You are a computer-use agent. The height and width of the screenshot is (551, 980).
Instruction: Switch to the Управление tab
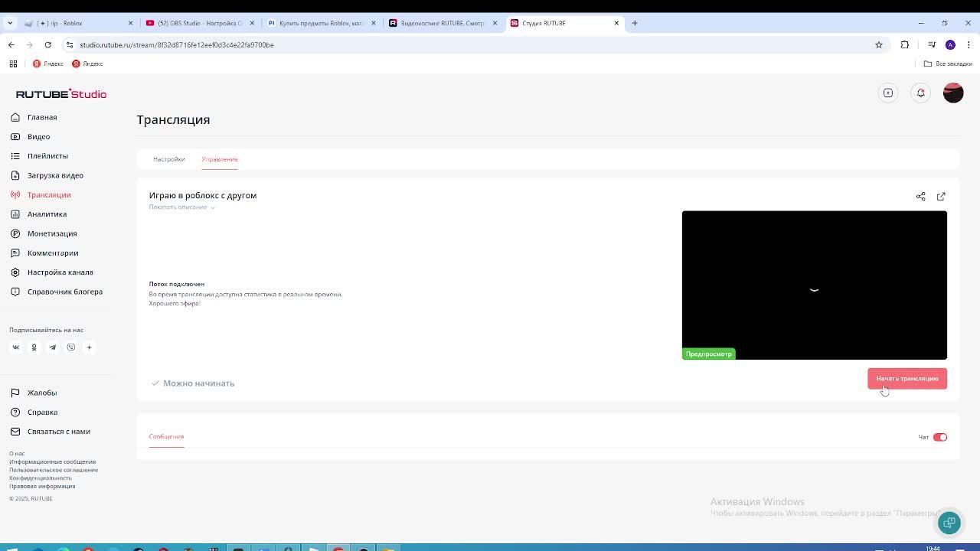(220, 159)
